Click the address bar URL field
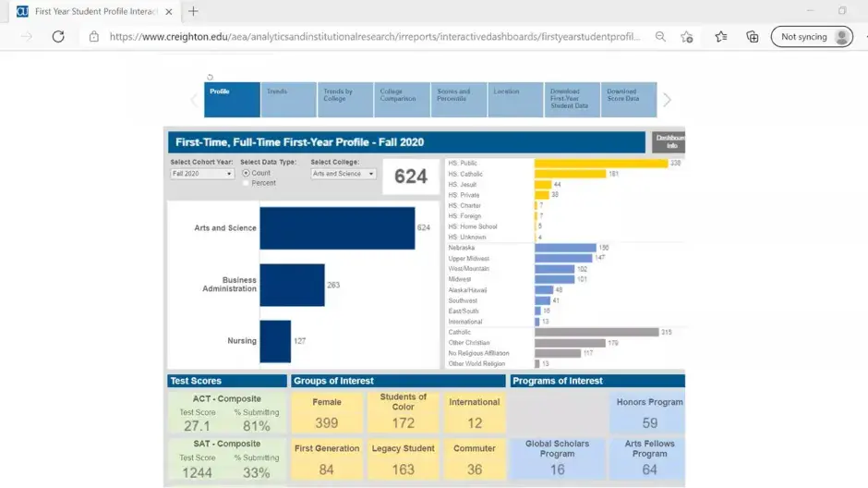The height and width of the screenshot is (488, 868). point(369,37)
